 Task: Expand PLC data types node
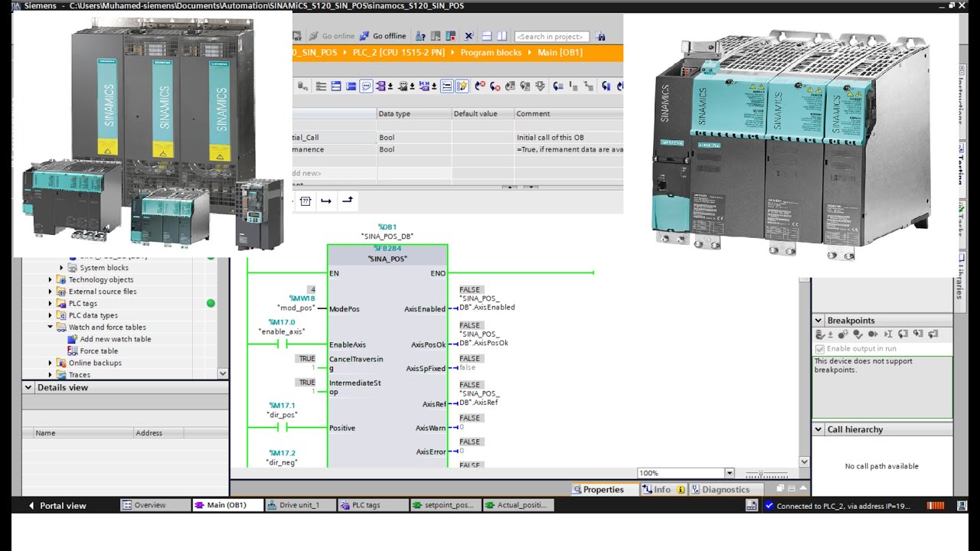tap(51, 315)
